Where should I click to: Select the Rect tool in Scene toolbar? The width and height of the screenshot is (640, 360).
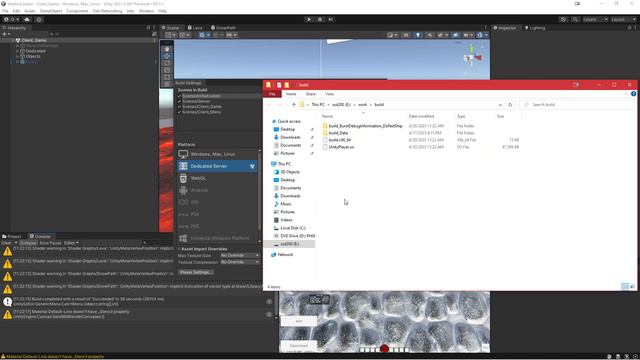[x=167, y=77]
